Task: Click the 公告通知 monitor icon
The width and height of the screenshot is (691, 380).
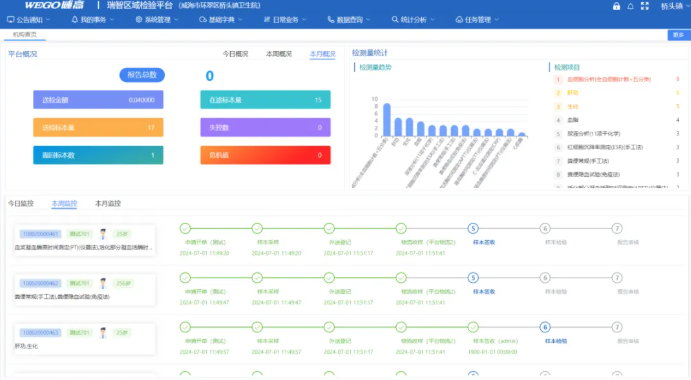Action: pyautogui.click(x=11, y=20)
